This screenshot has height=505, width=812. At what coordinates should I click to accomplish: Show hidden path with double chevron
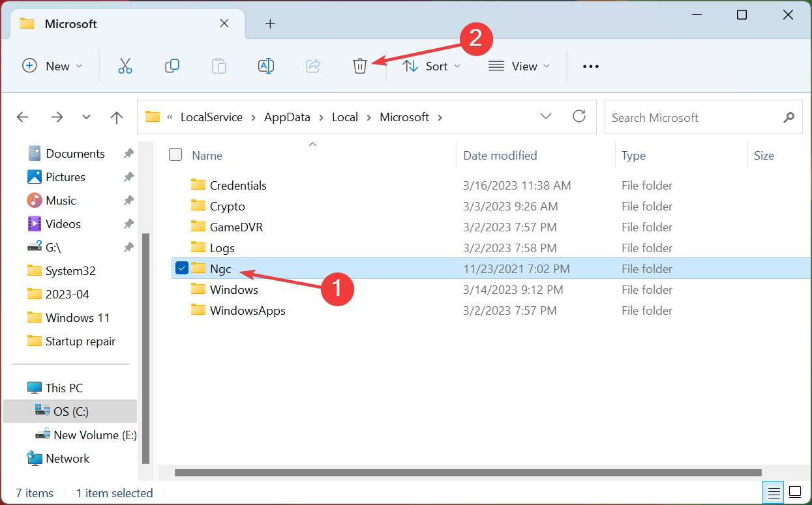click(x=170, y=117)
